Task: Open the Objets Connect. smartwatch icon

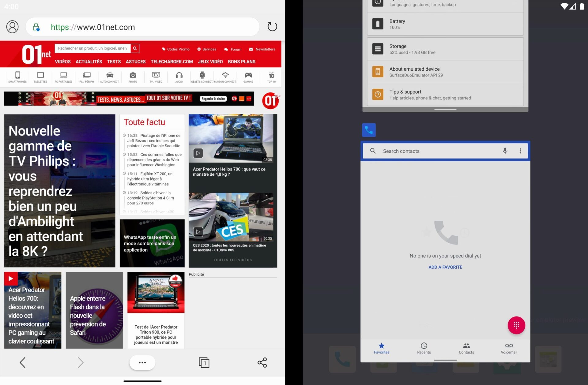Action: coord(202,77)
